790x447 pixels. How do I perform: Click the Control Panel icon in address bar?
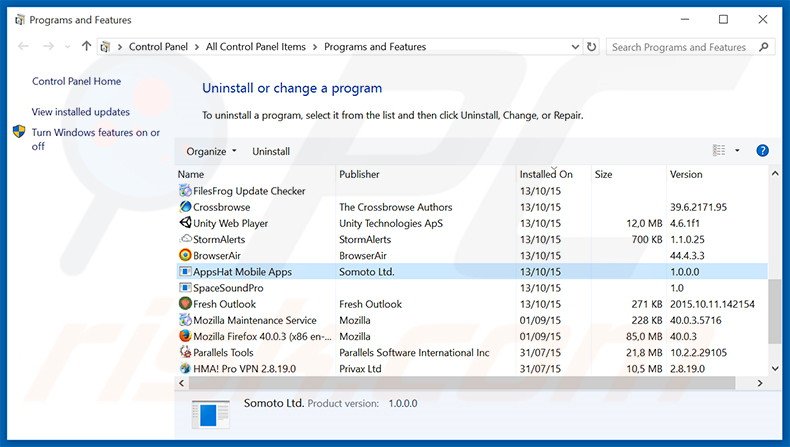click(x=105, y=47)
